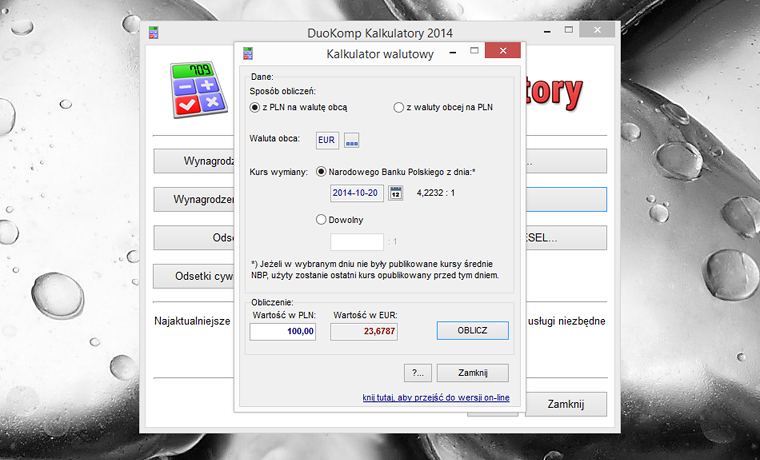The image size is (760, 460).
Task: Close the DuoKomp Kalkulatory 2014 main window
Action: tap(597, 30)
